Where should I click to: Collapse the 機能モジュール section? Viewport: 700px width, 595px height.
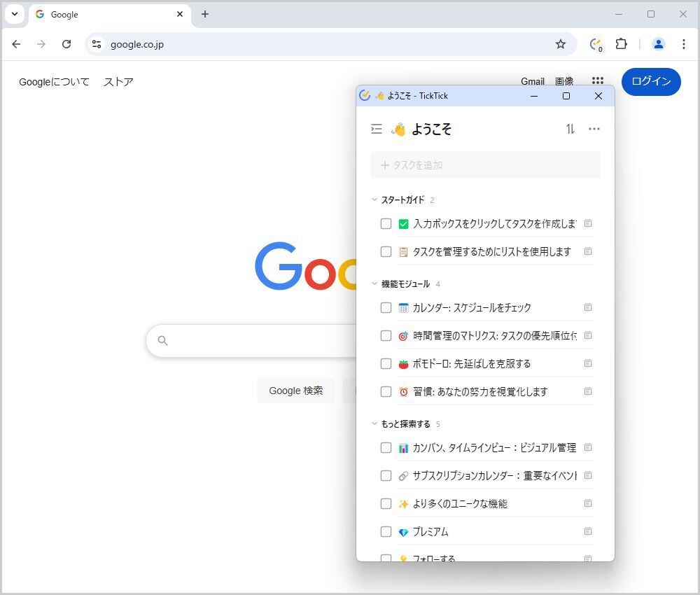coord(374,283)
